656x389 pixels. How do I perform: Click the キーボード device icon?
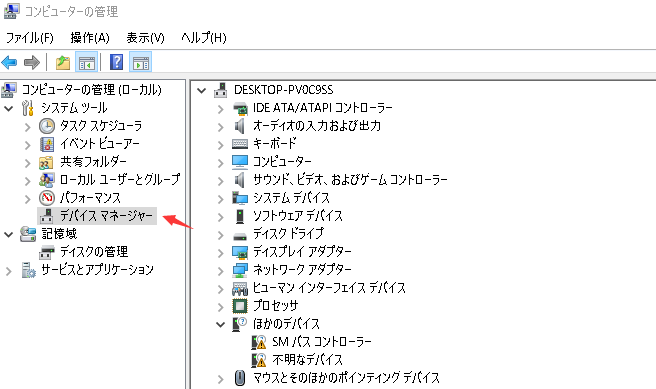pyautogui.click(x=240, y=144)
